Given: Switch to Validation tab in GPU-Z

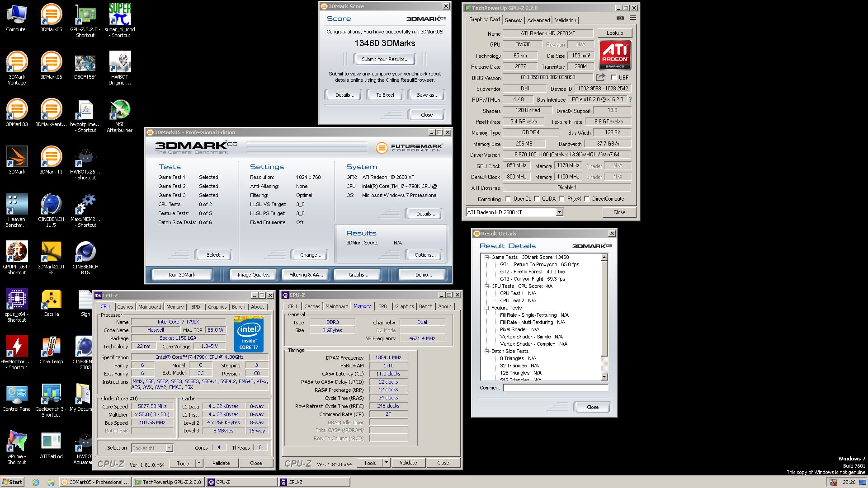Looking at the screenshot, I should tap(566, 20).
